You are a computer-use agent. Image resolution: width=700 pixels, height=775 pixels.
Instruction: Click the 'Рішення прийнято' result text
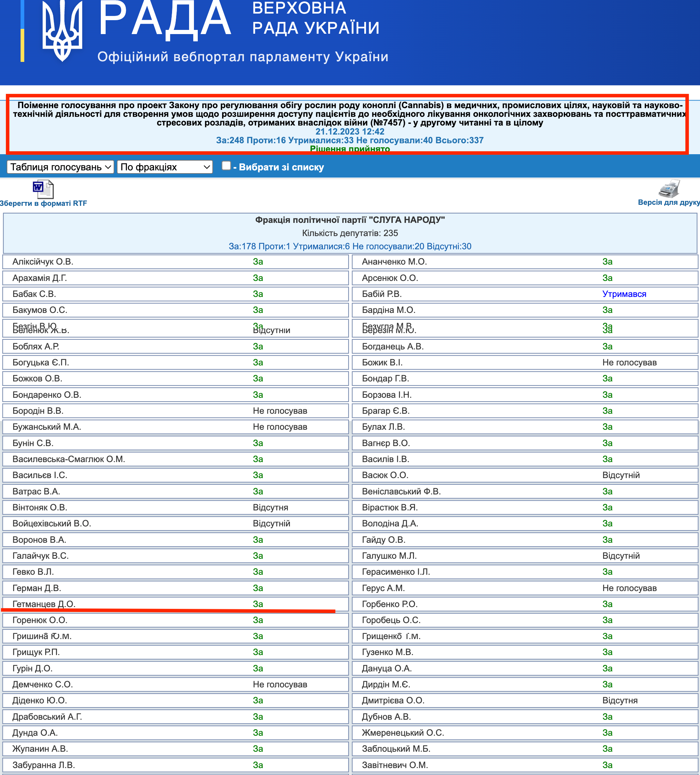(350, 148)
